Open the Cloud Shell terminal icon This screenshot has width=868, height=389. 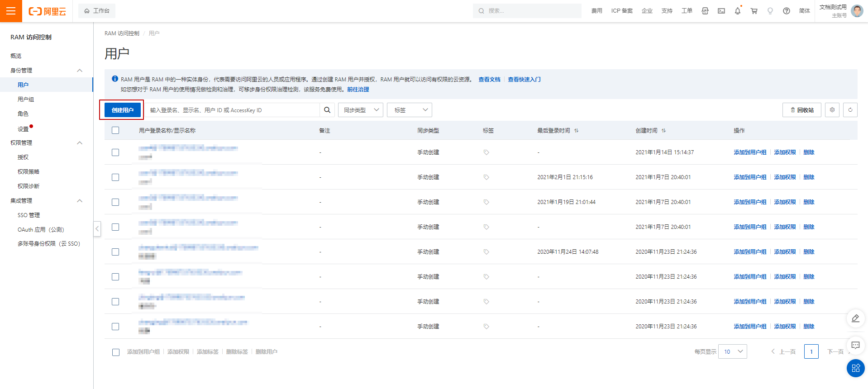click(x=721, y=11)
